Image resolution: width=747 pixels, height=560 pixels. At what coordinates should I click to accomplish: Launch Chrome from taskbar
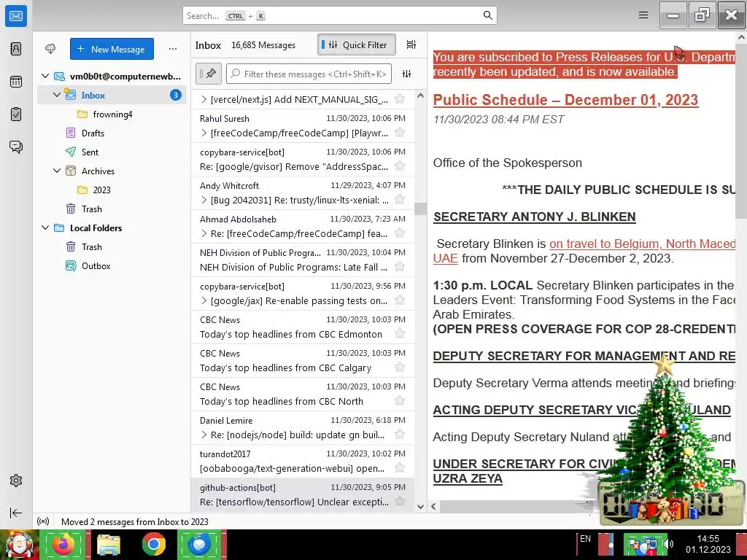(154, 544)
